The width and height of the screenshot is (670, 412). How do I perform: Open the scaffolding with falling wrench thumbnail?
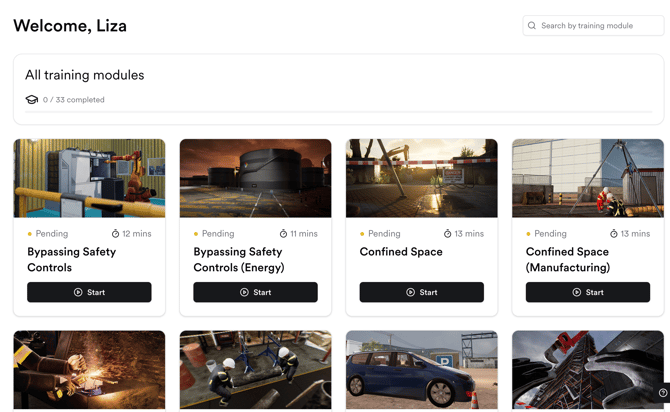pos(588,370)
